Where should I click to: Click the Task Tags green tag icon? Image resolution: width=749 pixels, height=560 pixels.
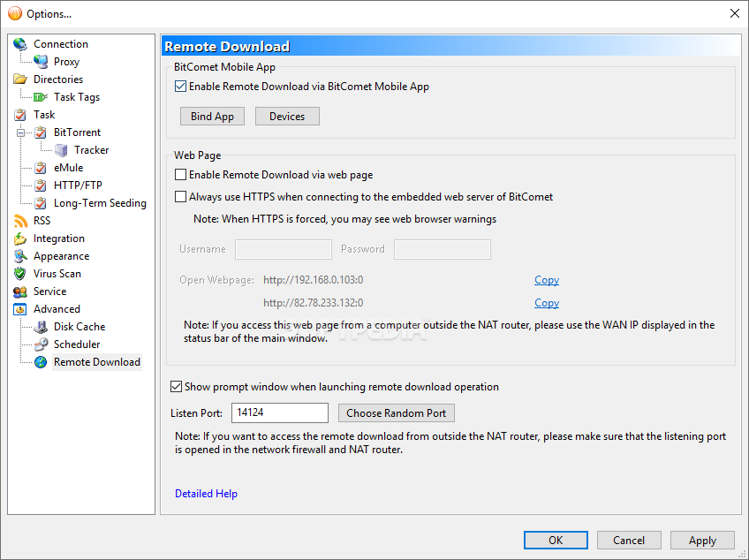click(x=41, y=97)
